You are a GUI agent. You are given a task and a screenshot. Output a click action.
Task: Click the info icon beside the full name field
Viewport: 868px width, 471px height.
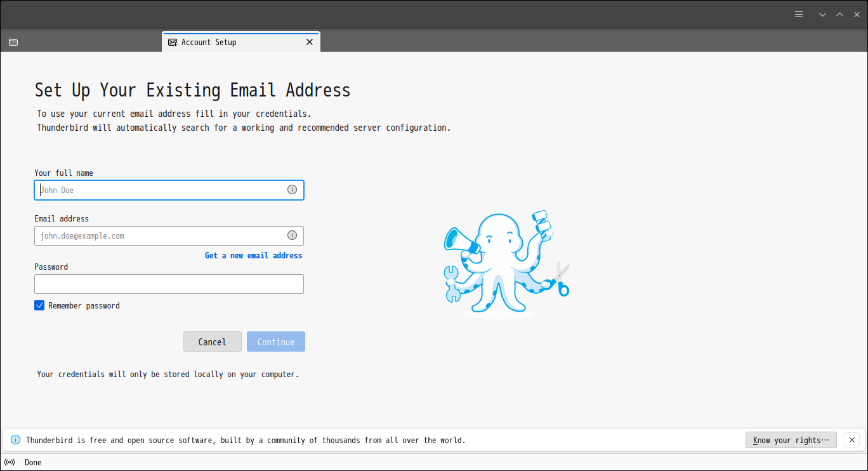(x=293, y=189)
